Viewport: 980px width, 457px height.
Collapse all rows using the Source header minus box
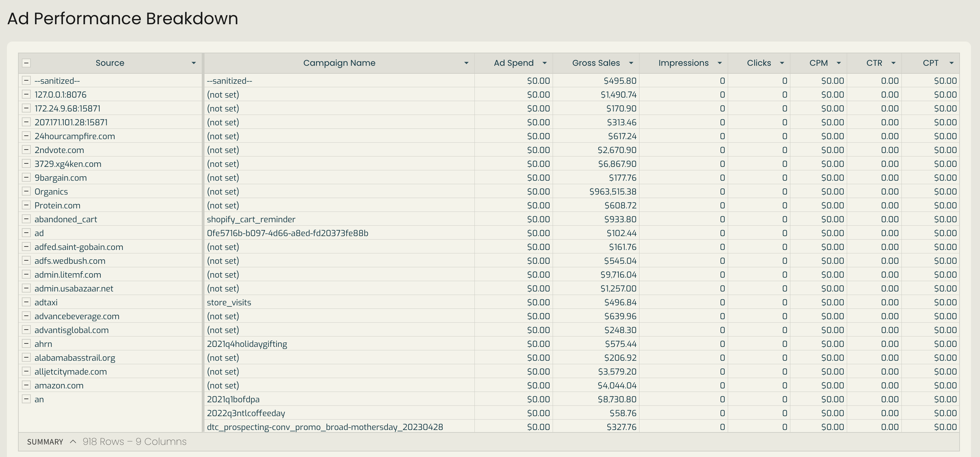point(26,63)
